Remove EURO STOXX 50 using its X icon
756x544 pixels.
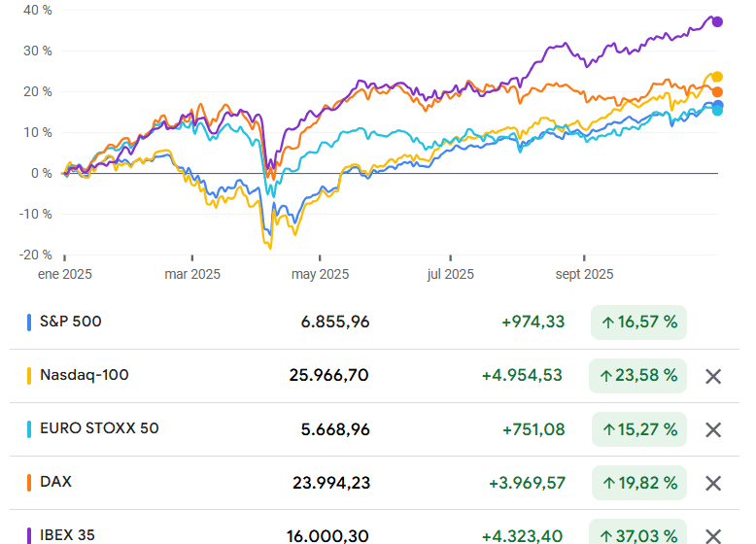pyautogui.click(x=713, y=429)
